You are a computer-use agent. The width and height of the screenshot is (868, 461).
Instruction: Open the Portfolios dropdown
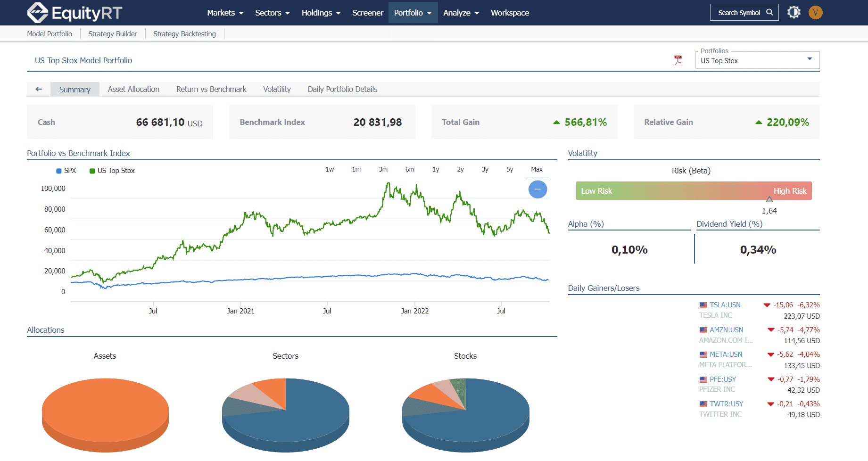[x=757, y=60]
